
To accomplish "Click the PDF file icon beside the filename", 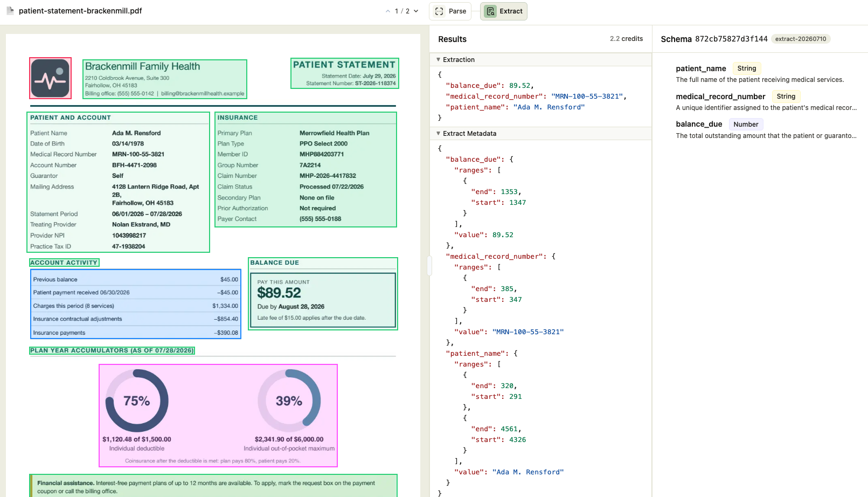I will click(x=10, y=11).
